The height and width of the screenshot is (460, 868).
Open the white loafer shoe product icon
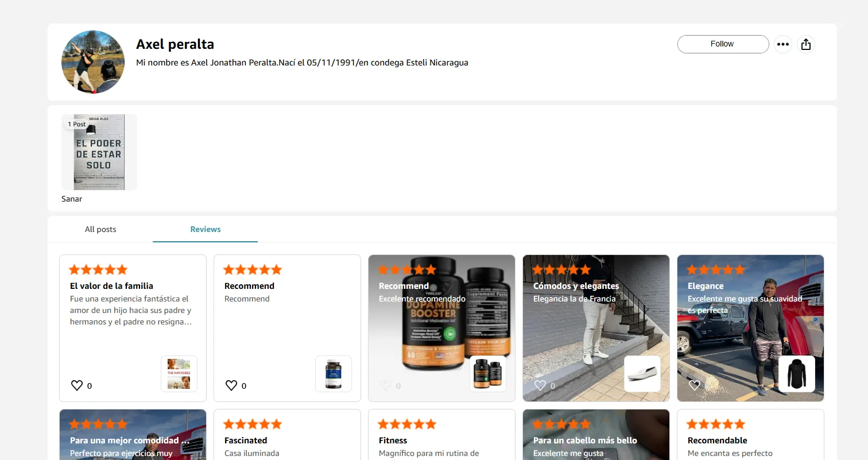click(642, 374)
